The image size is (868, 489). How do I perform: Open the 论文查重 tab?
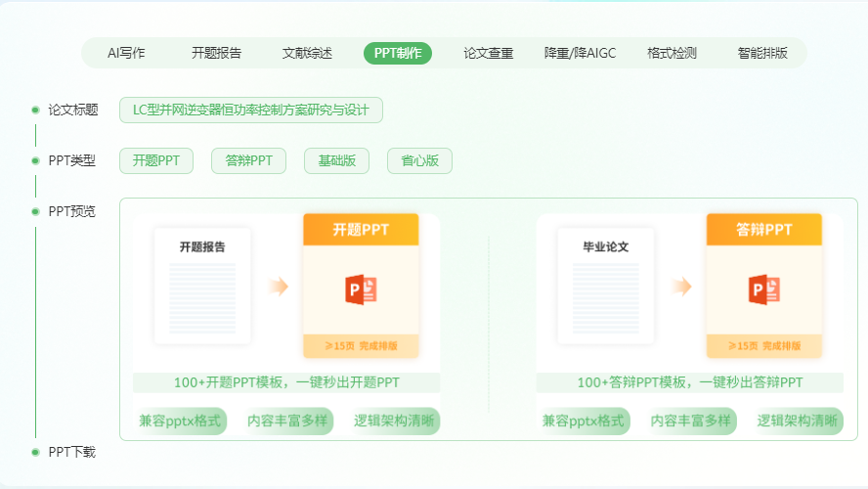[x=488, y=53]
